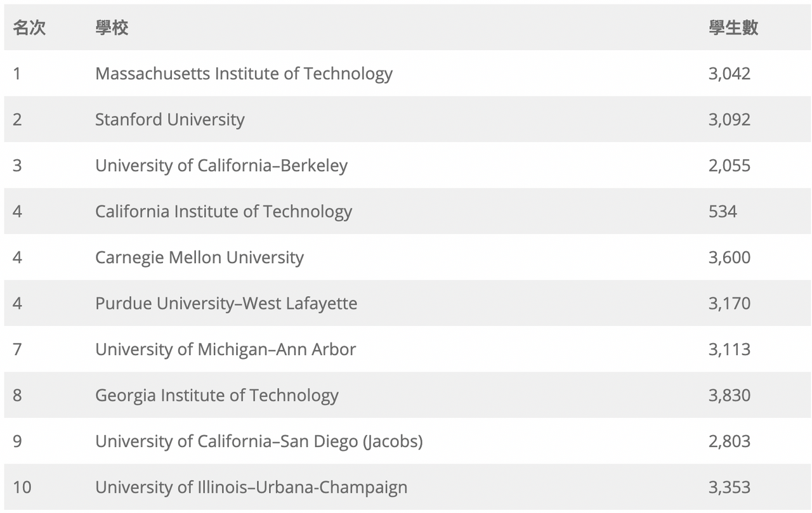Select Massachusetts Institute of Technology school name
The height and width of the screenshot is (513, 812).
[244, 74]
